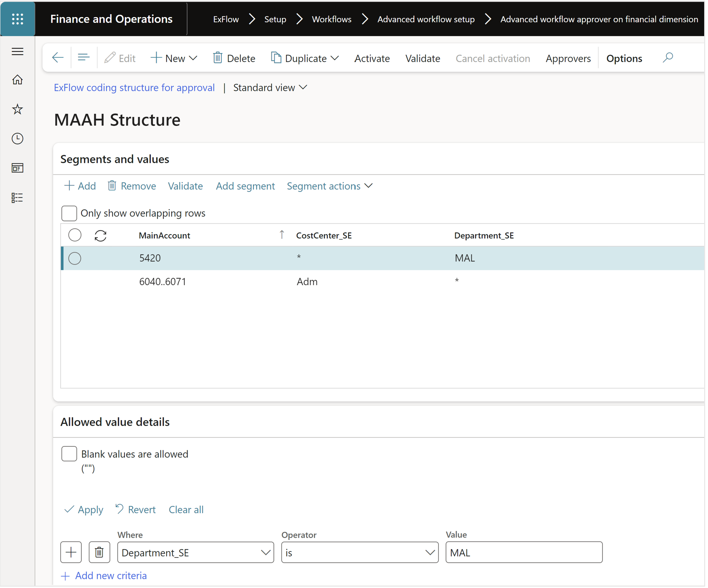
Task: Click Delete in the action pane
Action: point(234,58)
